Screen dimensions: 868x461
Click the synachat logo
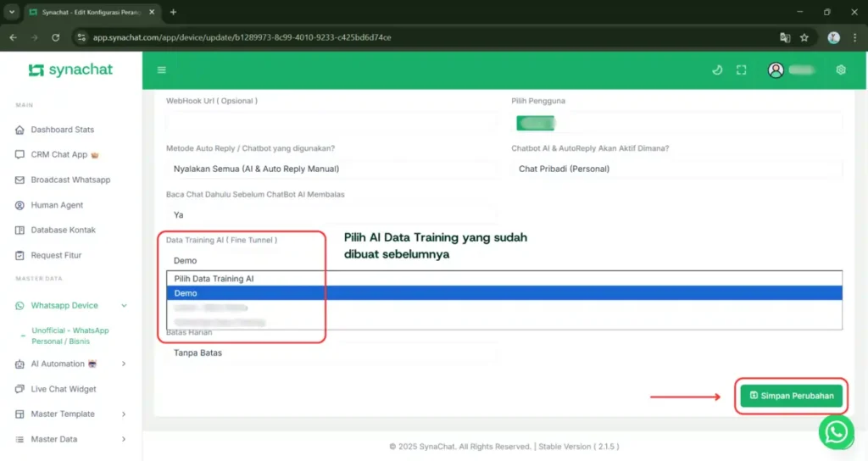[x=70, y=69]
